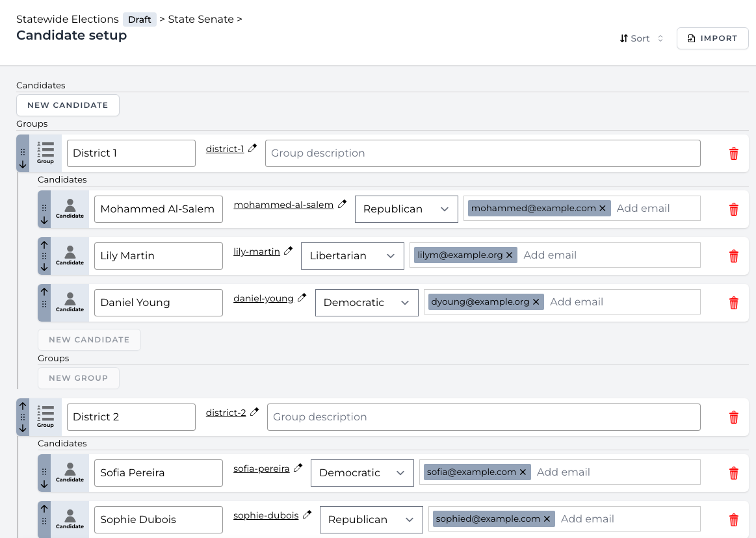Delete candidate Sophie Dubois
This screenshot has height=538, width=756.
(734, 520)
